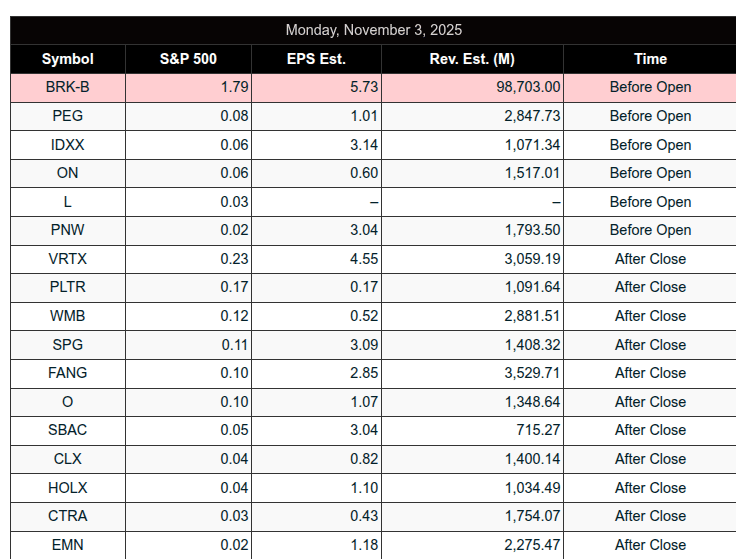The image size is (736, 559).
Task: Click the EPS Est. column header
Action: point(316,59)
